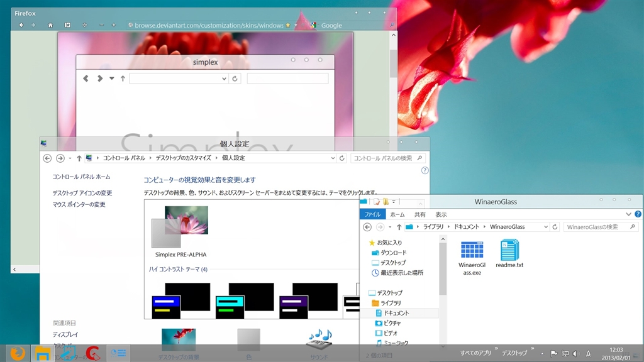Go up one level in WinaeroGlass explorer
The width and height of the screenshot is (644, 362).
click(x=399, y=227)
